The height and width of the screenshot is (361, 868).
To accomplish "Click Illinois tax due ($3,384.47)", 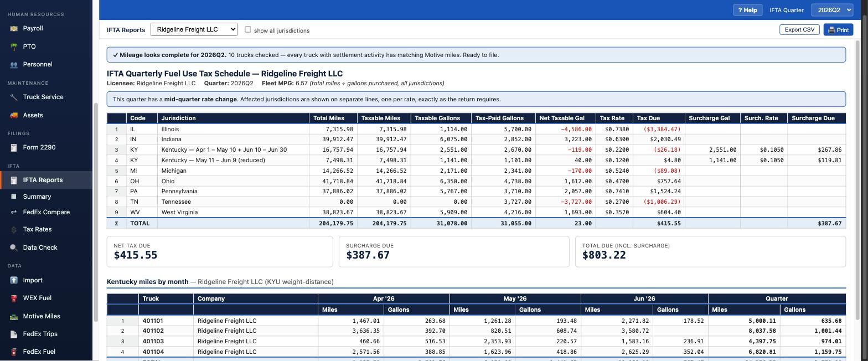I will pos(662,129).
